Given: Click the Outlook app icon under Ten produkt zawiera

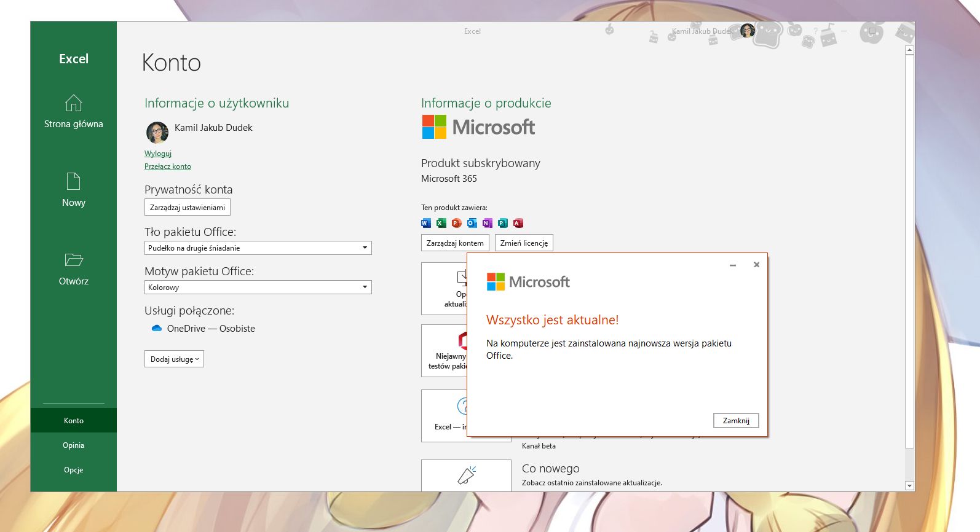Looking at the screenshot, I should [472, 223].
